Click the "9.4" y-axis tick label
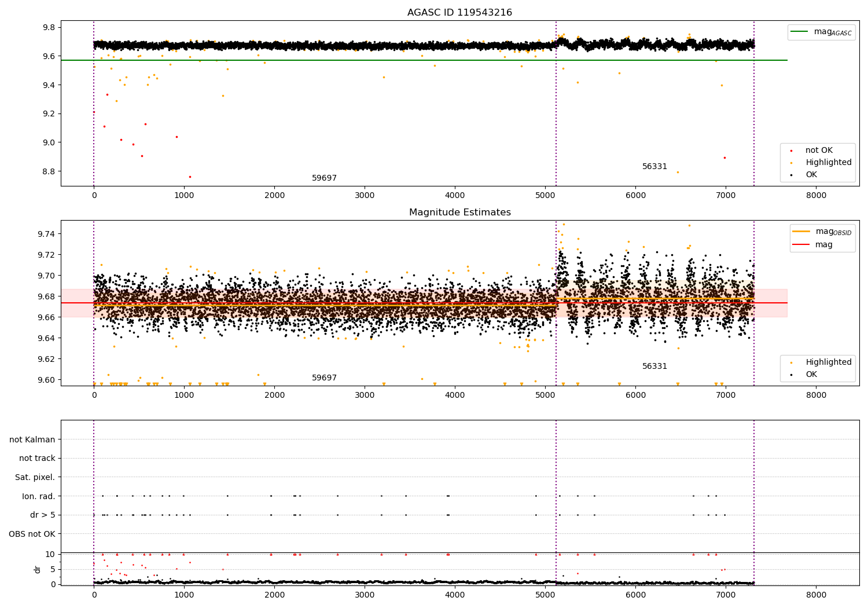This screenshot has width=868, height=608. (x=49, y=85)
